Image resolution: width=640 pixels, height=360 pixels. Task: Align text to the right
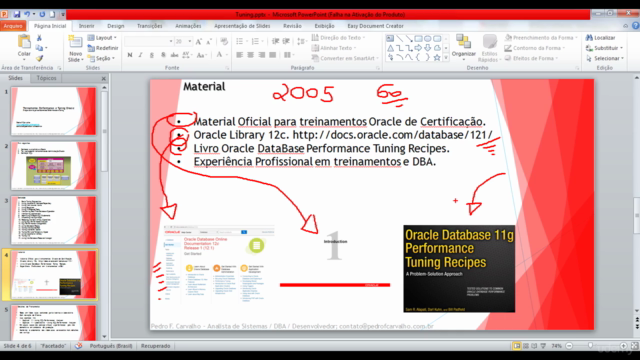[x=262, y=55]
